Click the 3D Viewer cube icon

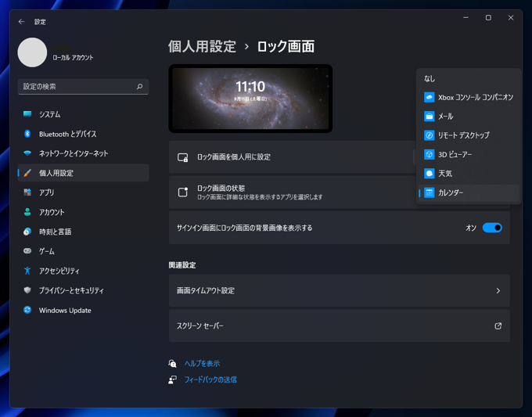click(x=430, y=154)
